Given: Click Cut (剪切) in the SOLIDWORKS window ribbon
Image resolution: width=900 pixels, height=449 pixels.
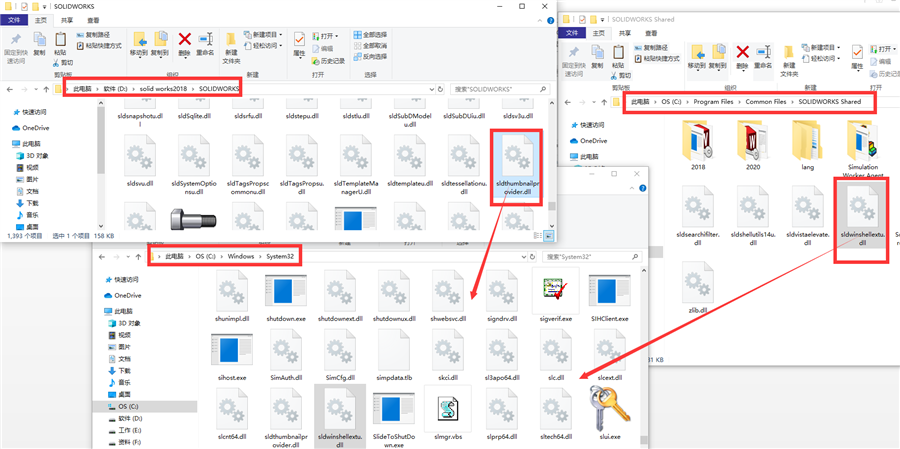Looking at the screenshot, I should [63, 62].
